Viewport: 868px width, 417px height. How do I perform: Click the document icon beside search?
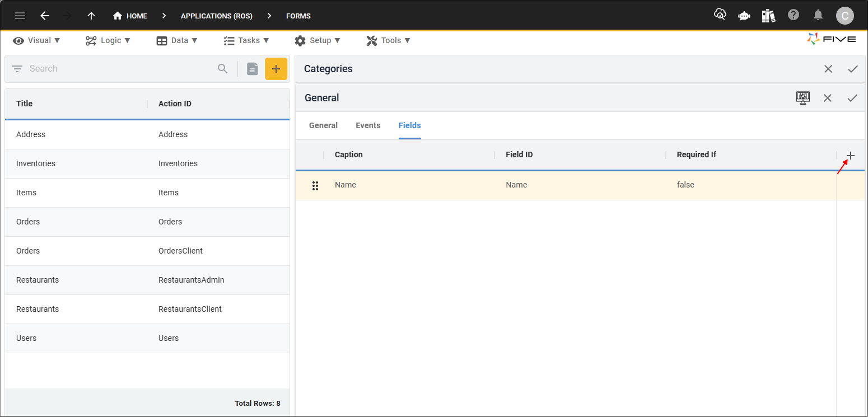point(253,69)
